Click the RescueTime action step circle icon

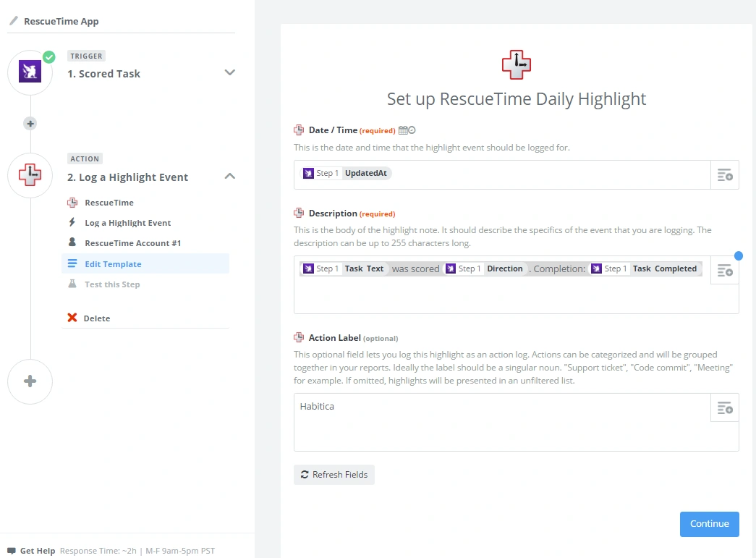(x=30, y=174)
